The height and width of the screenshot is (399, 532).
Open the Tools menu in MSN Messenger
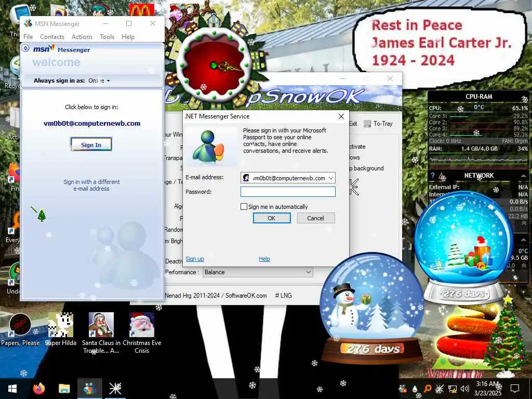pyautogui.click(x=107, y=37)
